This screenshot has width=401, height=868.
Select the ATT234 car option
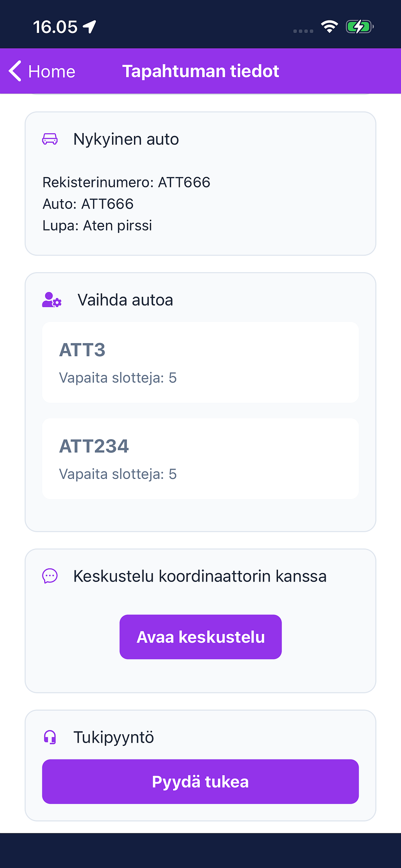[200, 459]
